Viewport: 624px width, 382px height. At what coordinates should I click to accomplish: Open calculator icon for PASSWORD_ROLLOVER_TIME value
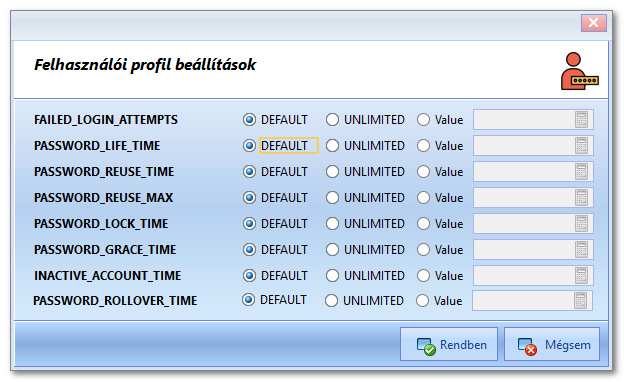580,300
